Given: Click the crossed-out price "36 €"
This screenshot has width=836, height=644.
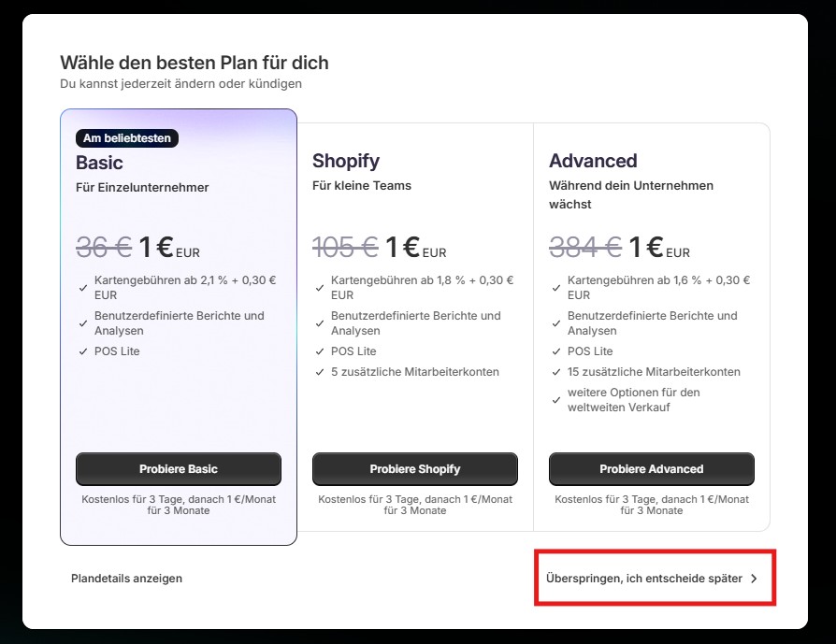Looking at the screenshot, I should [105, 246].
